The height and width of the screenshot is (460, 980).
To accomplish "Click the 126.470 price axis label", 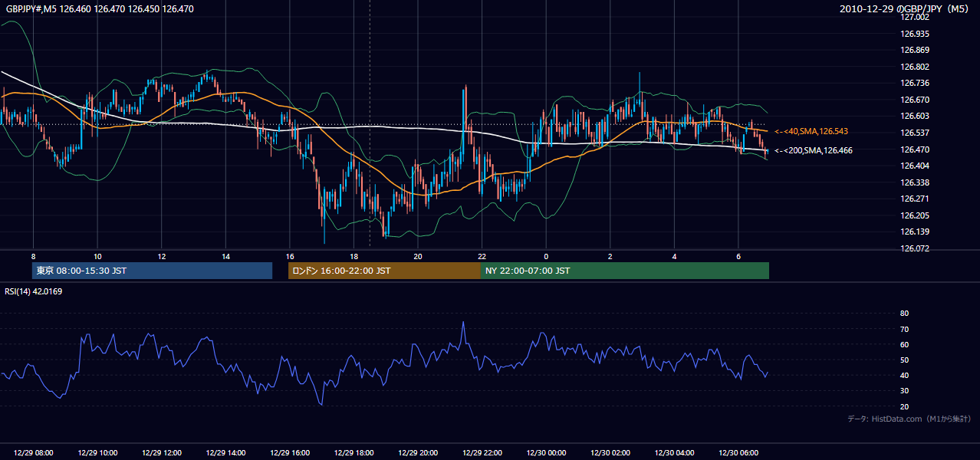I will (x=914, y=149).
